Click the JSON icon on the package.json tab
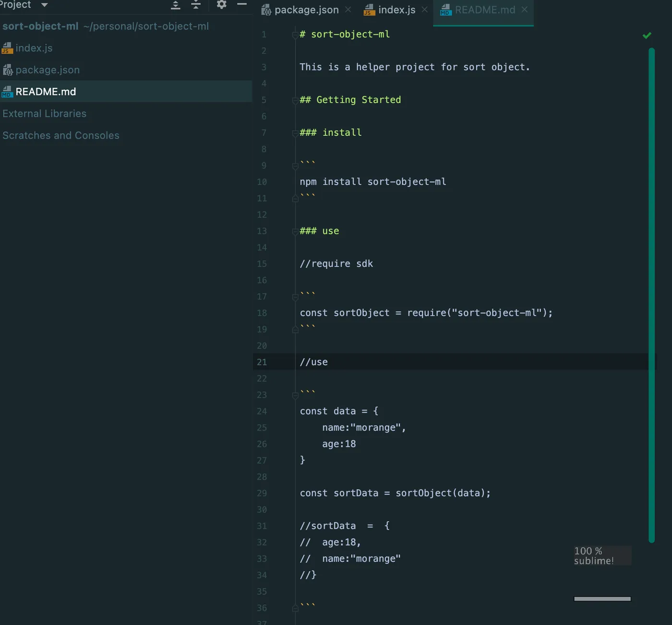 click(266, 10)
